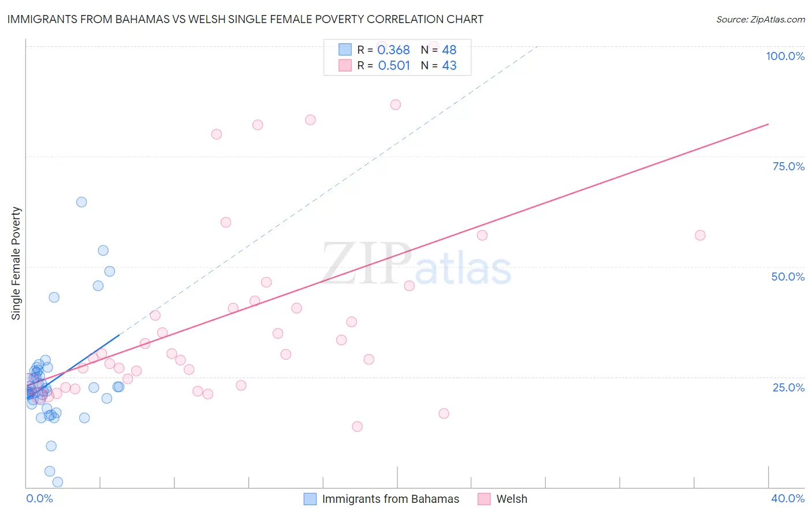The height and width of the screenshot is (515, 812).
Task: Click the 40.0% x-axis label
Action: point(787,498)
